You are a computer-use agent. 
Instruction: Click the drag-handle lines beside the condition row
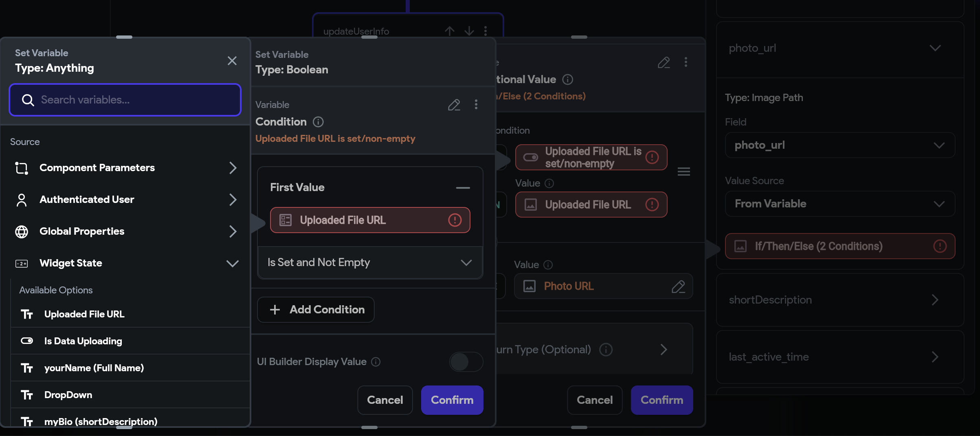pos(684,172)
